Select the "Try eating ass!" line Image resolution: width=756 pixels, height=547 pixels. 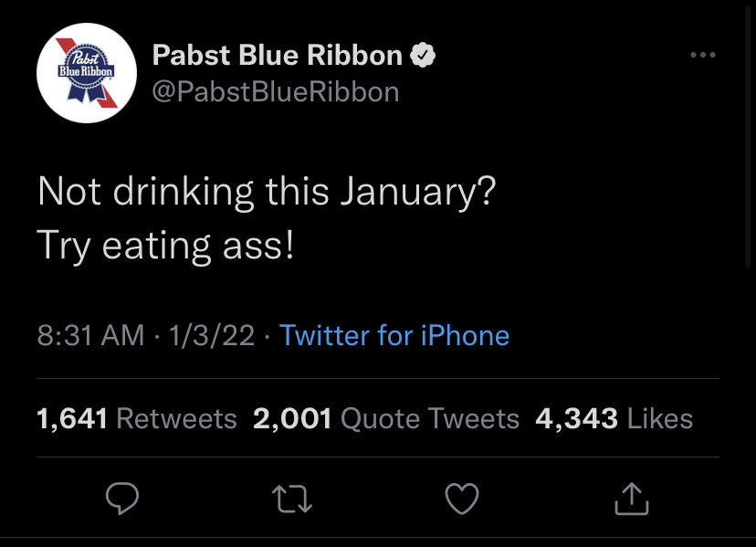[165, 246]
